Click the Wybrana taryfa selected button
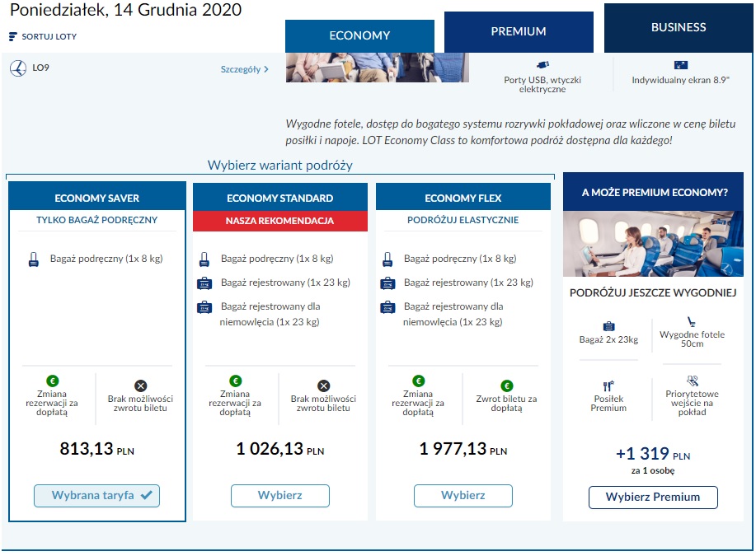Viewport: 756px width, 556px height. click(x=96, y=496)
